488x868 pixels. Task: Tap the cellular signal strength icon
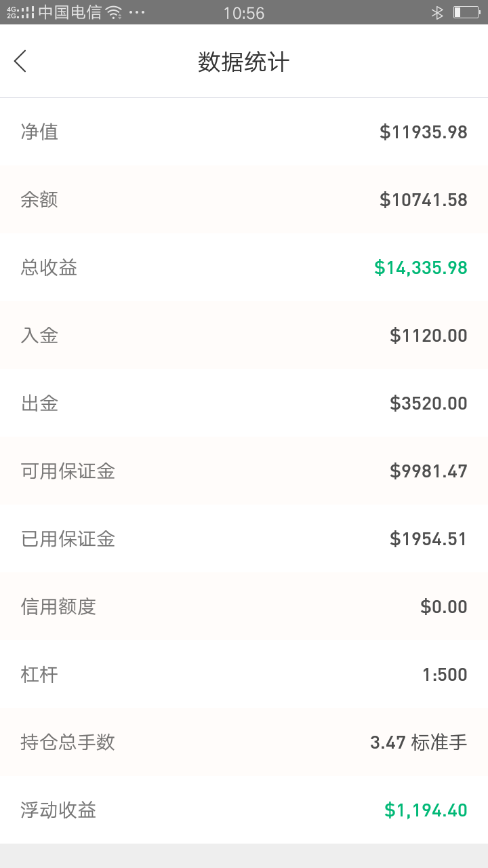pos(20,12)
